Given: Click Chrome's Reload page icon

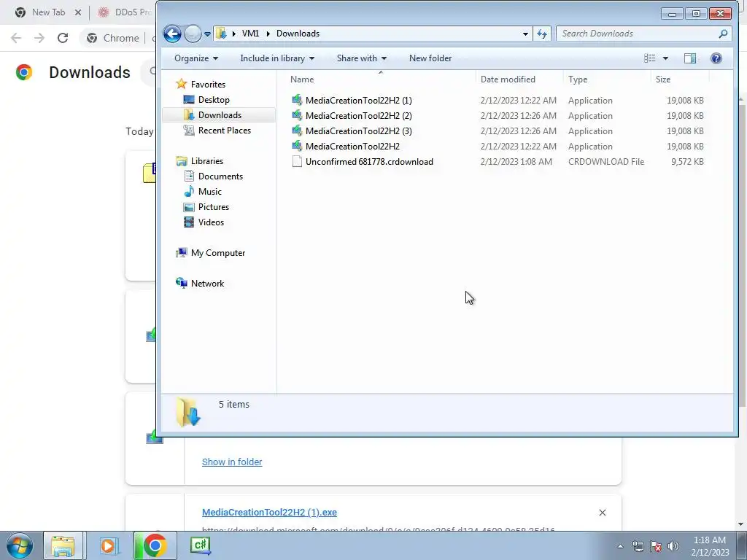Looking at the screenshot, I should [63, 38].
